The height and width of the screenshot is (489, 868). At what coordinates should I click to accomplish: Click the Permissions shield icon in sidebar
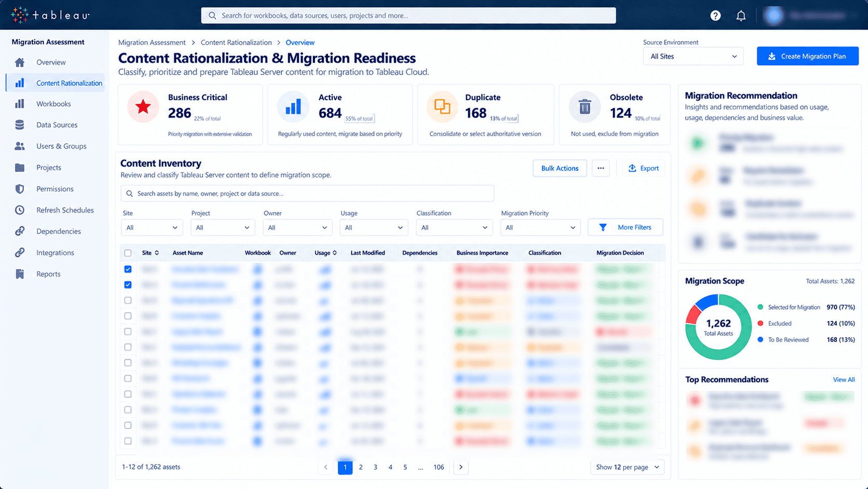20,189
